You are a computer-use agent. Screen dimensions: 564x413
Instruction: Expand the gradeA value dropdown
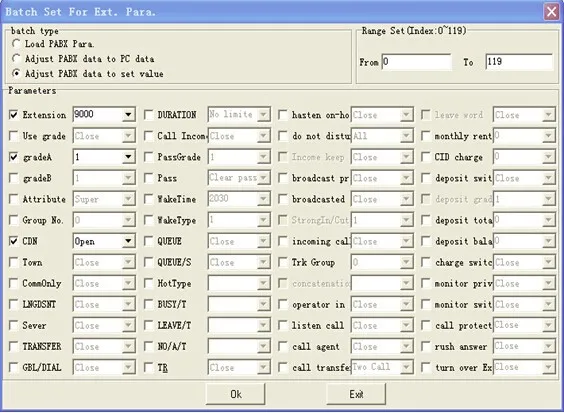coord(128,157)
